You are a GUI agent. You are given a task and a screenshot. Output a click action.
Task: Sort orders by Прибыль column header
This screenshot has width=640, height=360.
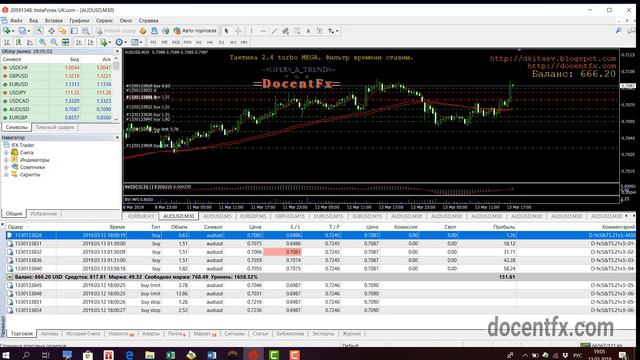click(504, 227)
